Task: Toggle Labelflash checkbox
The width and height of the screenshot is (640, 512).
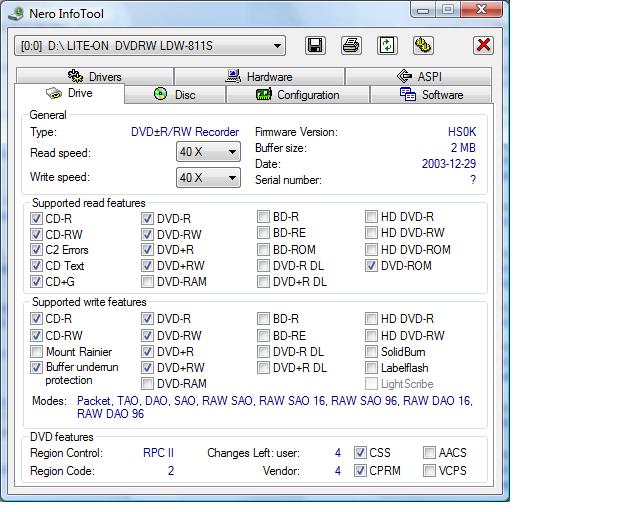Action: [371, 368]
